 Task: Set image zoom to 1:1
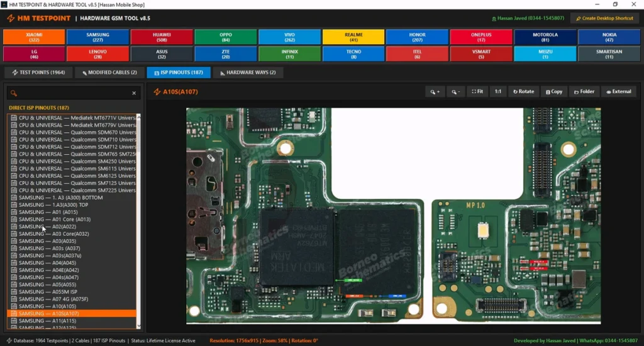(x=498, y=92)
